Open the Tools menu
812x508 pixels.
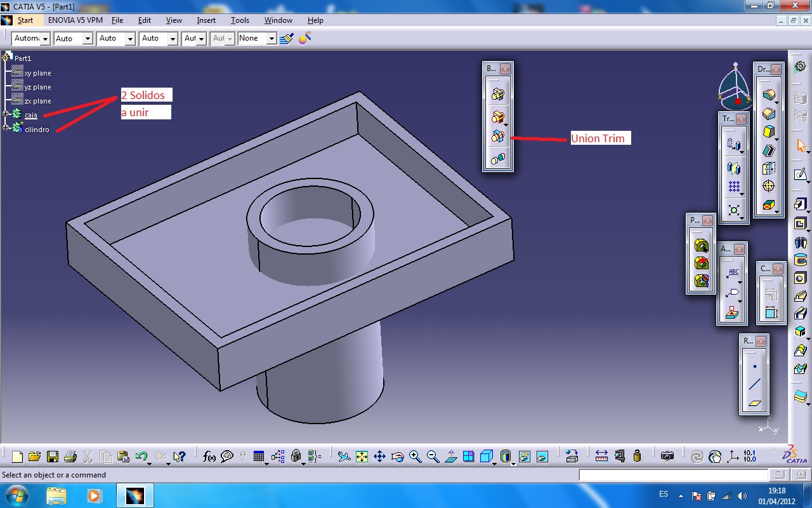click(240, 20)
